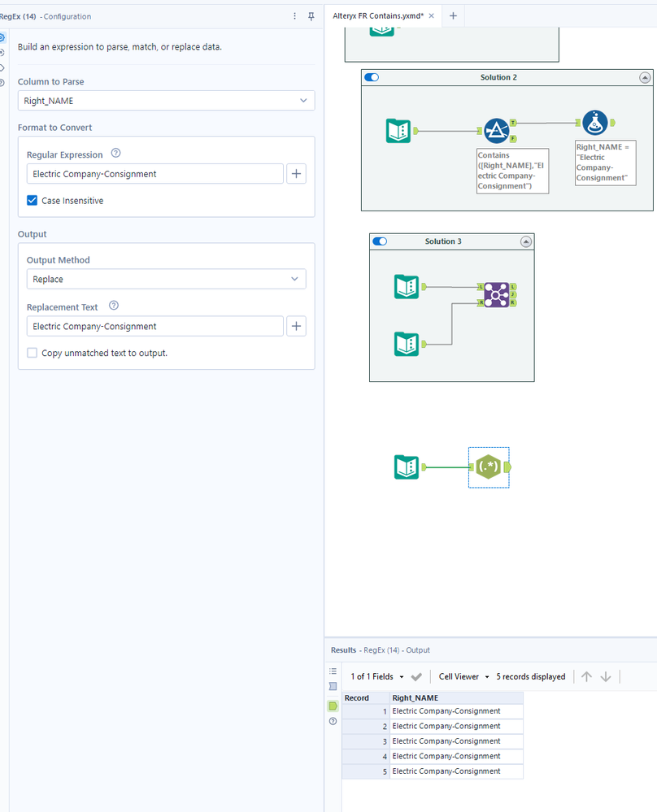Screen dimensions: 657x812
Task: Select the Right_NAME cell in record 1
Action: click(x=456, y=711)
